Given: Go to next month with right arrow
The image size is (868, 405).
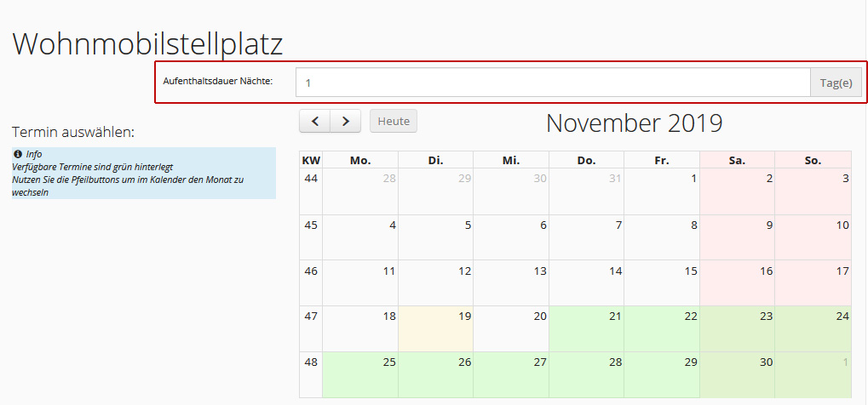Looking at the screenshot, I should click(346, 121).
